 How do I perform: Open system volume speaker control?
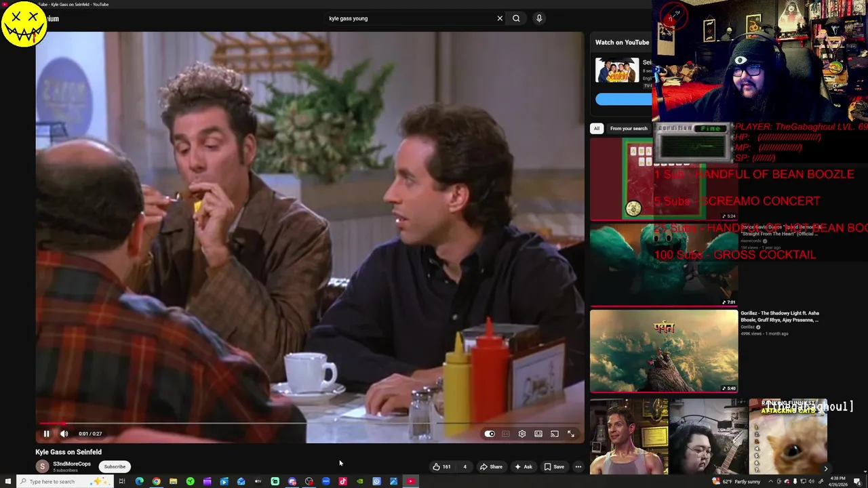tap(811, 481)
